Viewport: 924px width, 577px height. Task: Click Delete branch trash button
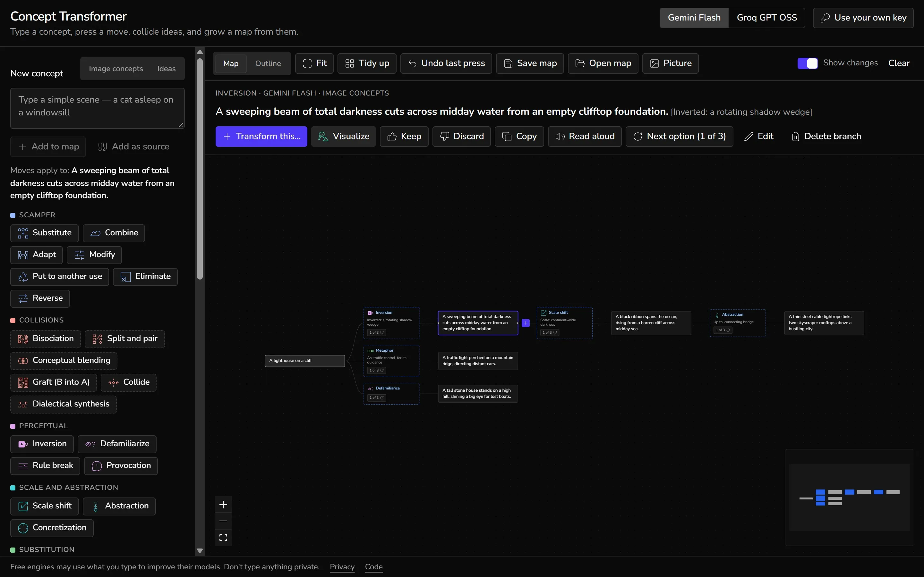point(826,136)
